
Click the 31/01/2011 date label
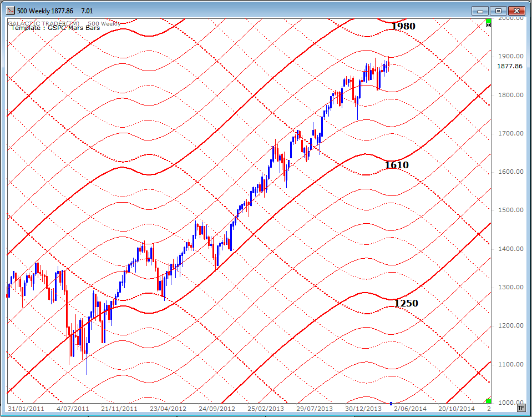(x=25, y=408)
